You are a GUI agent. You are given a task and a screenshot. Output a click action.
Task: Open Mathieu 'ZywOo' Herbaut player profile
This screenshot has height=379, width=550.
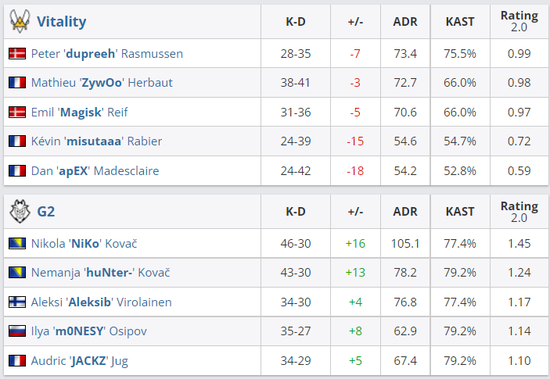102,83
